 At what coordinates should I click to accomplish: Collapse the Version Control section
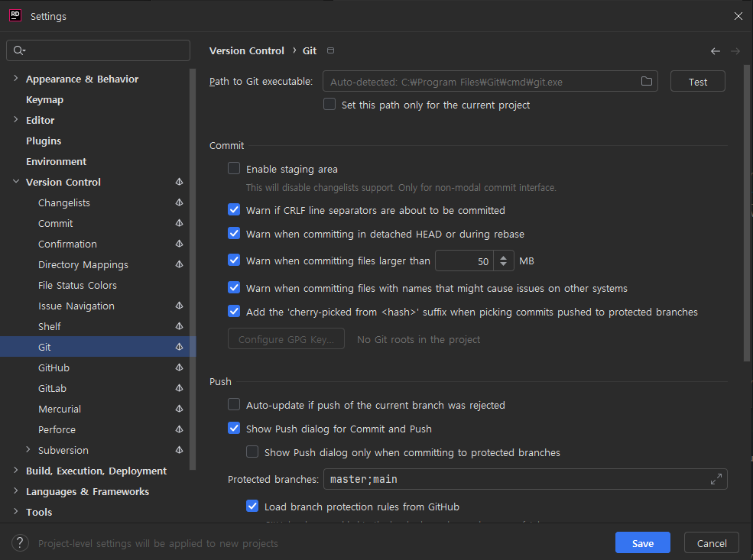coord(15,182)
